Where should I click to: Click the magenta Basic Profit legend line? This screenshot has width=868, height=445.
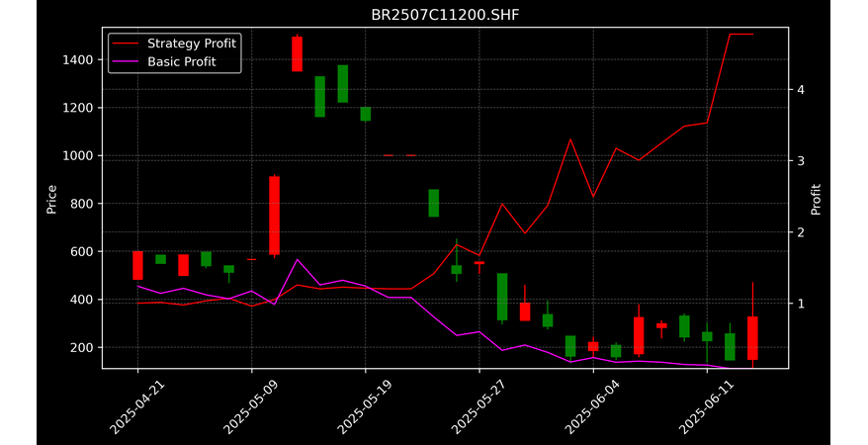(x=125, y=62)
